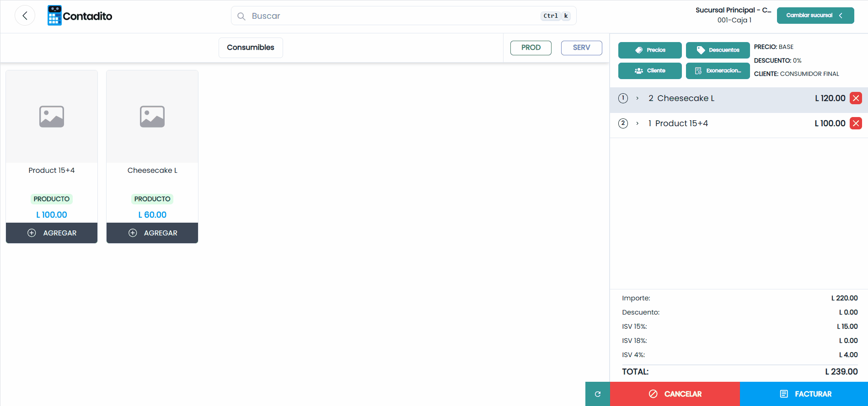Image resolution: width=868 pixels, height=406 pixels.
Task: Select order line number 2 badge
Action: pyautogui.click(x=623, y=123)
